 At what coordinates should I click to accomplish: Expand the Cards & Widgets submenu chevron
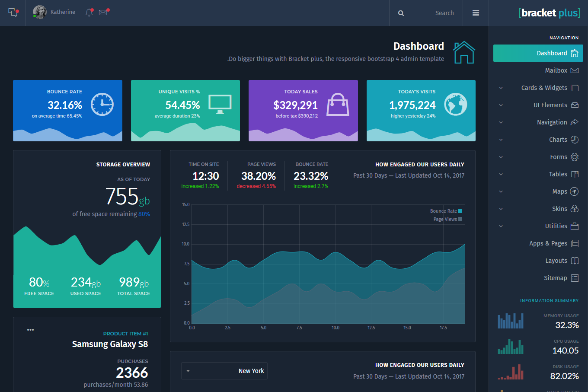501,88
